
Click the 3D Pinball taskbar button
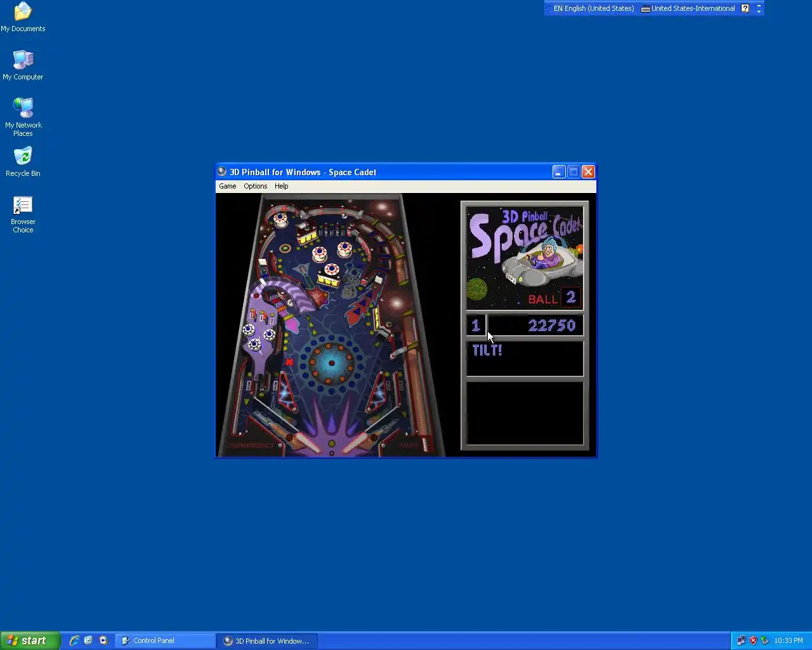tap(267, 640)
